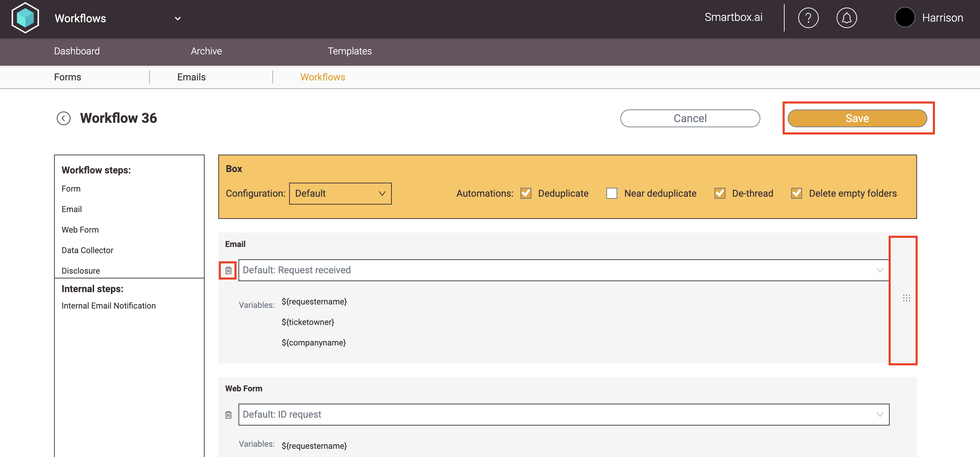Open the Emails sub-tab
The image size is (980, 457).
191,77
